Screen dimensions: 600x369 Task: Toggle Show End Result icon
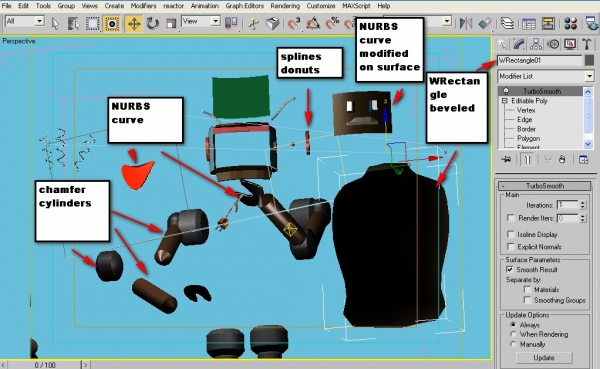[527, 159]
